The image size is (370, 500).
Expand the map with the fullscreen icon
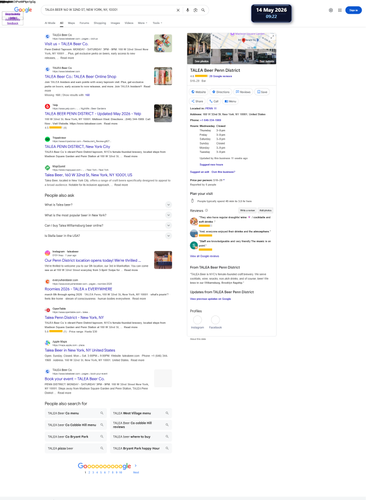tap(273, 37)
